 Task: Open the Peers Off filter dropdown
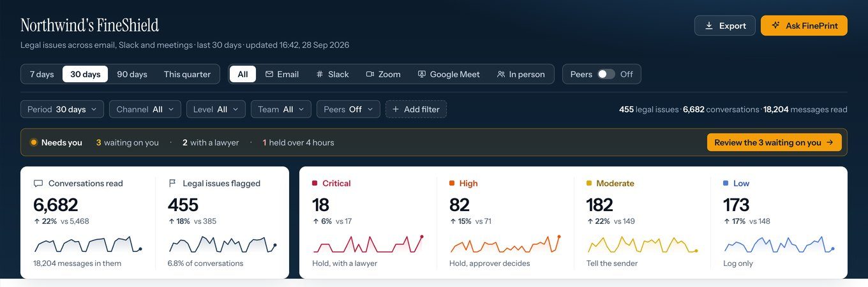coord(348,109)
